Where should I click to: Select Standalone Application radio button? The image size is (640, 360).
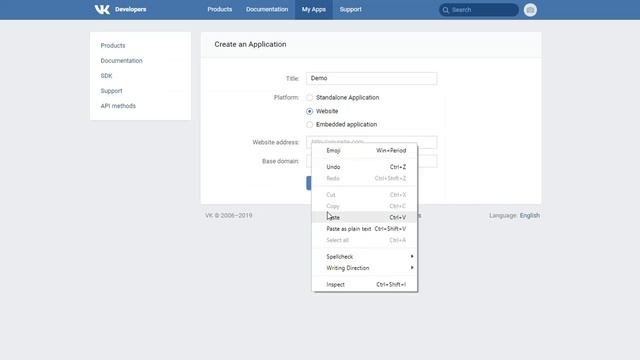[x=309, y=98]
